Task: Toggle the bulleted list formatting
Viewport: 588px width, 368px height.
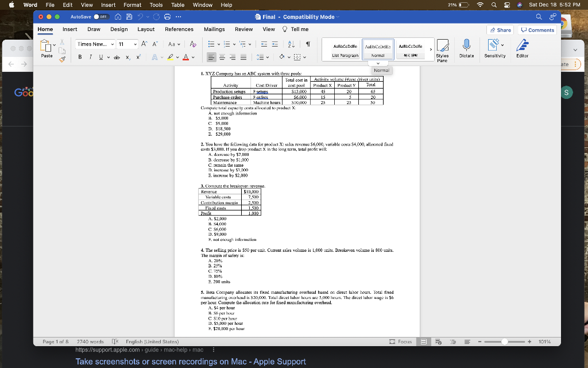Action: [212, 44]
